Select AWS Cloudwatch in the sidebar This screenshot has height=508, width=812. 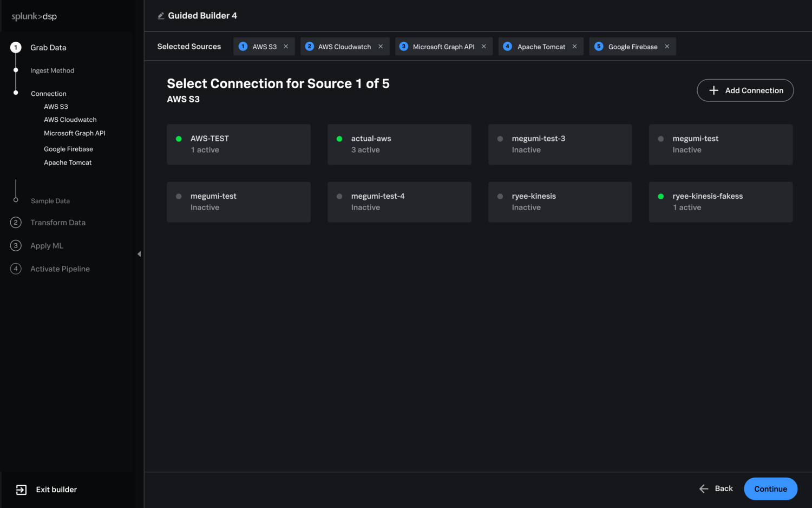pyautogui.click(x=70, y=120)
